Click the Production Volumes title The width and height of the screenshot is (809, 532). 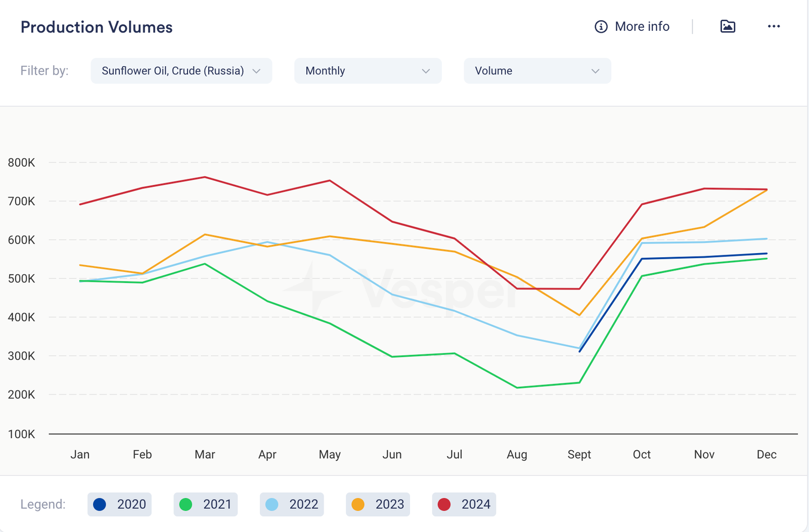coord(97,27)
